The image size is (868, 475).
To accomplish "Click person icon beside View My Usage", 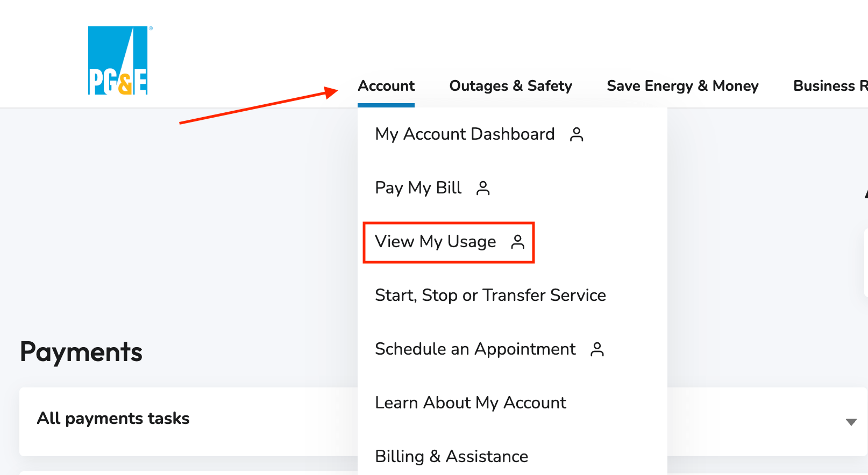I will click(517, 242).
